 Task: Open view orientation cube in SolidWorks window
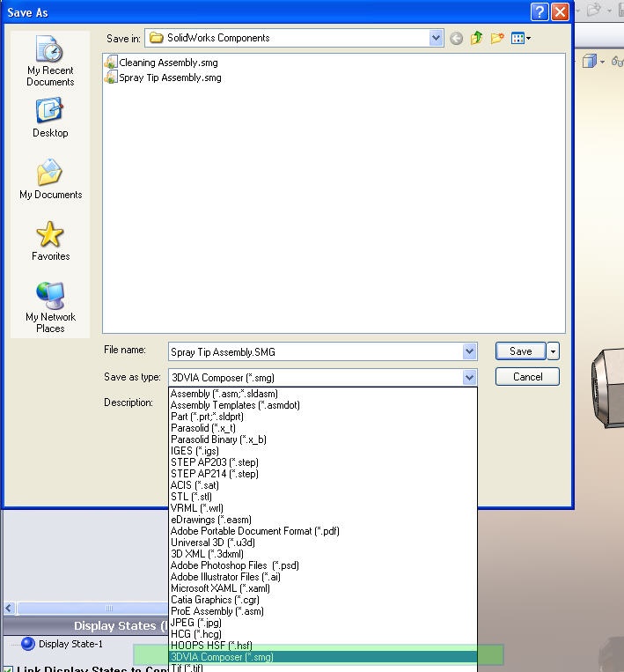coord(590,62)
